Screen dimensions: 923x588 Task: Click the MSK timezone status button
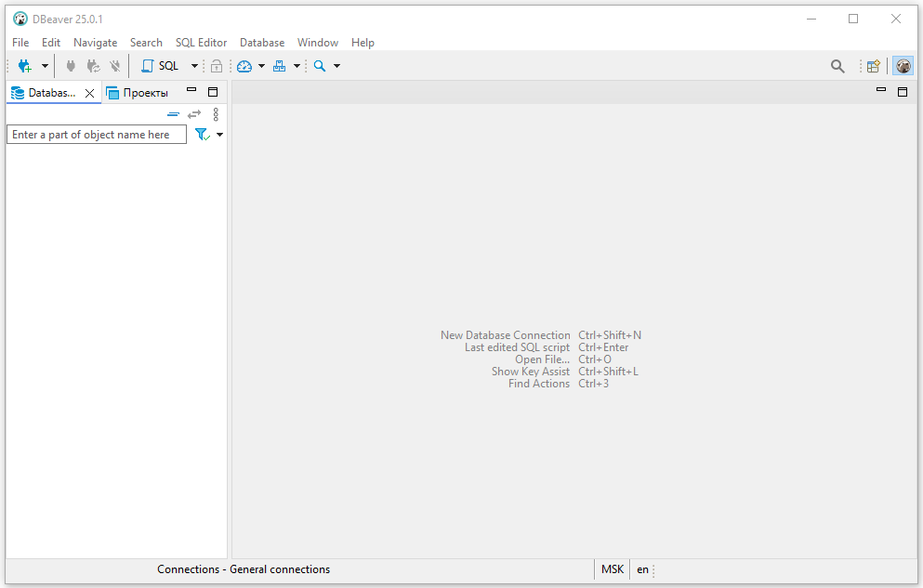tap(613, 569)
